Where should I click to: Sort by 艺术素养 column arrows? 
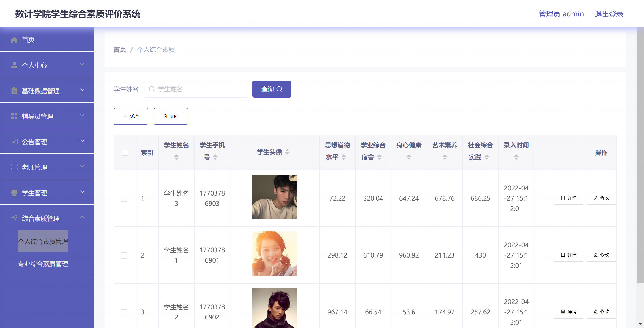click(x=445, y=157)
